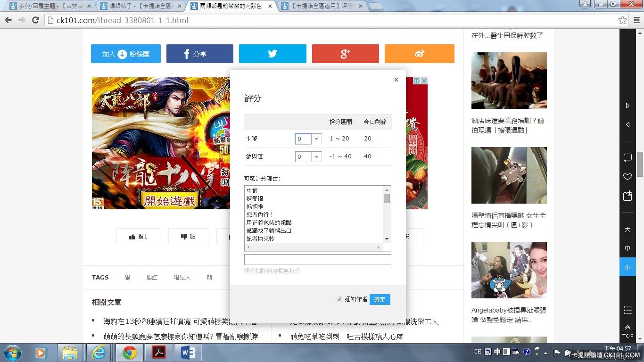Click the right-pointing arrow on dark sidebar
This screenshot has width=644, height=362.
coord(627,106)
